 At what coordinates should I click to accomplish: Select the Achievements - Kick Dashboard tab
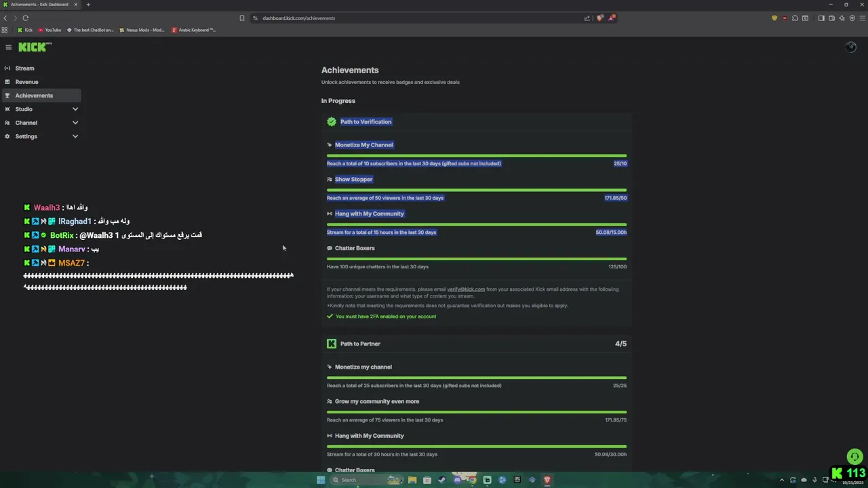[x=41, y=5]
